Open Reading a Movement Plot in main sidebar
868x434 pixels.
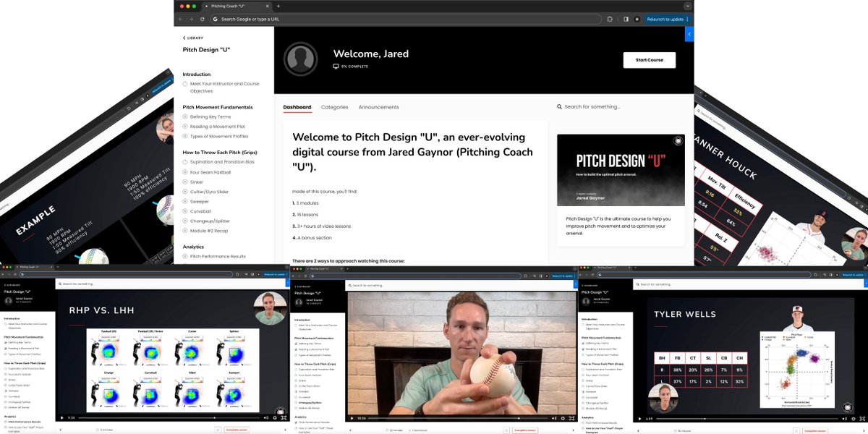pos(217,126)
